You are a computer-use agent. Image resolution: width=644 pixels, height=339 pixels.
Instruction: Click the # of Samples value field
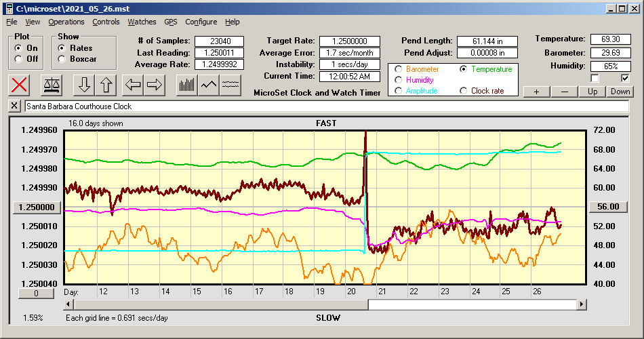220,41
